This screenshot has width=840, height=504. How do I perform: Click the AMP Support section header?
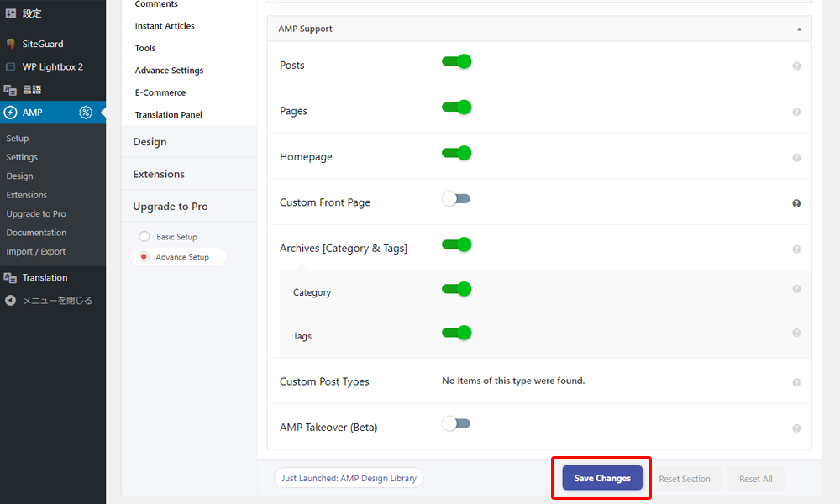point(539,29)
